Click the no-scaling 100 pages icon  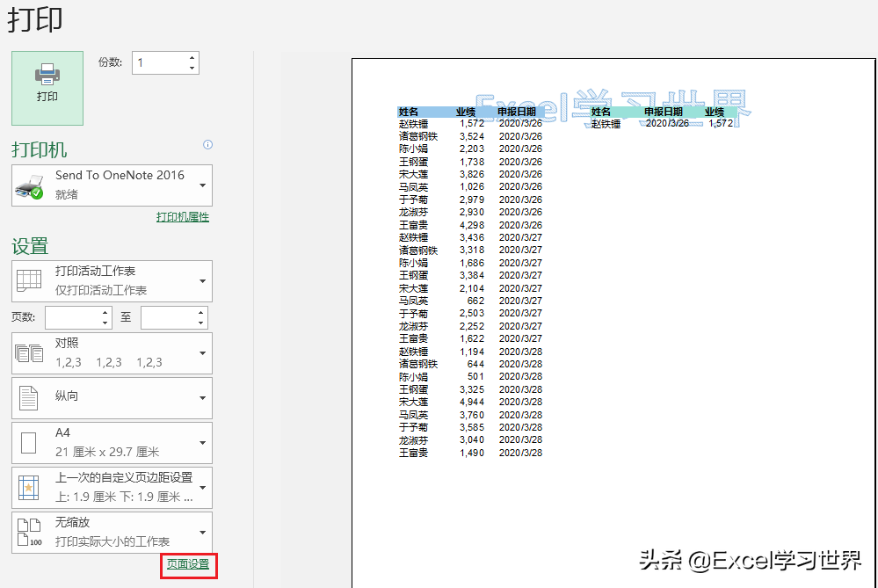pyautogui.click(x=29, y=533)
